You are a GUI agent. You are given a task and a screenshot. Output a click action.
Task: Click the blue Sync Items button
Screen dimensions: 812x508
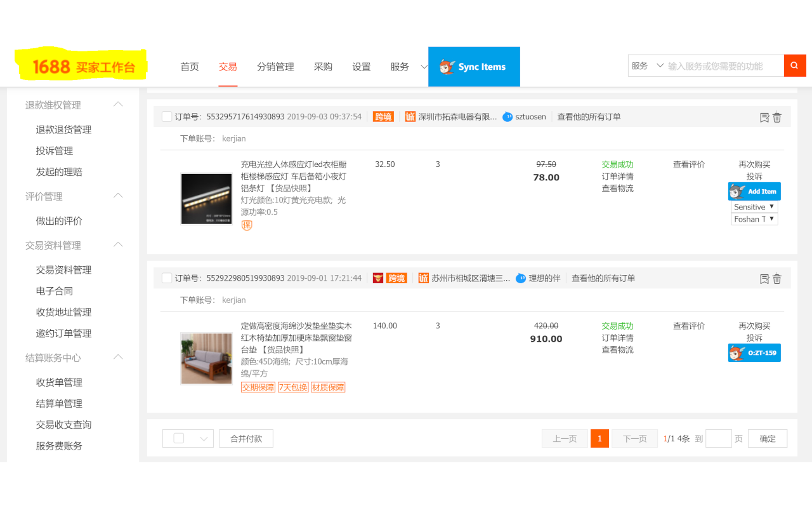[474, 67]
